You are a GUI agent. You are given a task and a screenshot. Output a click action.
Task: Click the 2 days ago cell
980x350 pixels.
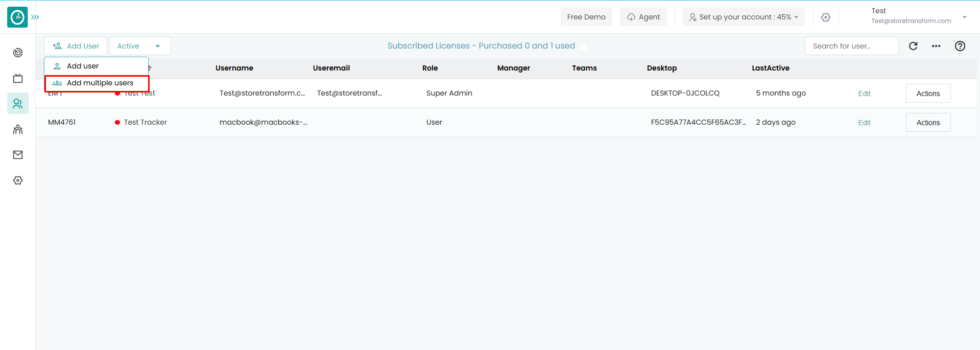tap(775, 122)
